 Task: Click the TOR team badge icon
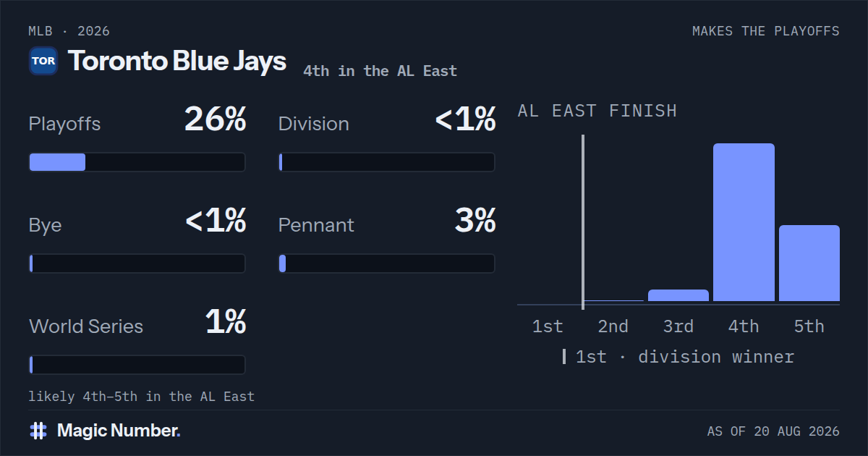(x=43, y=61)
